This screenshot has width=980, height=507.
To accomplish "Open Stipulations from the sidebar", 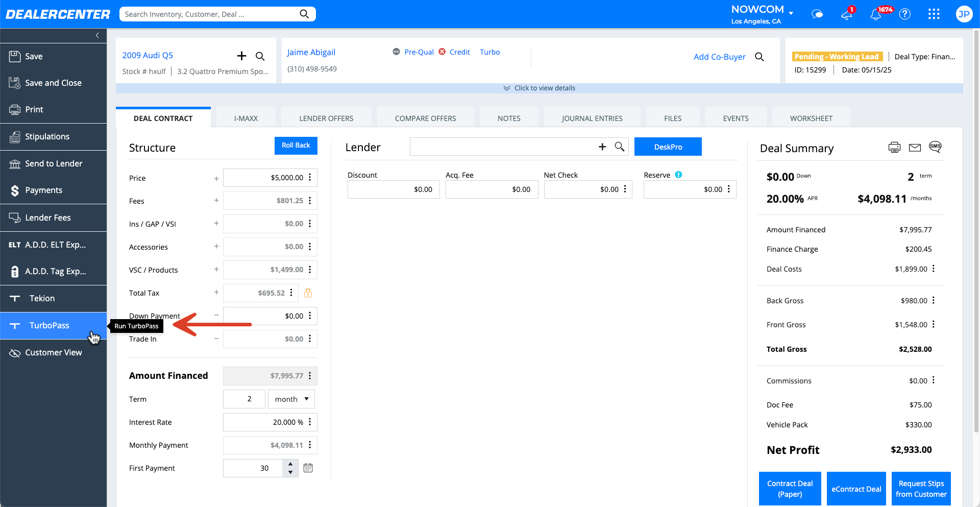I will click(x=54, y=136).
